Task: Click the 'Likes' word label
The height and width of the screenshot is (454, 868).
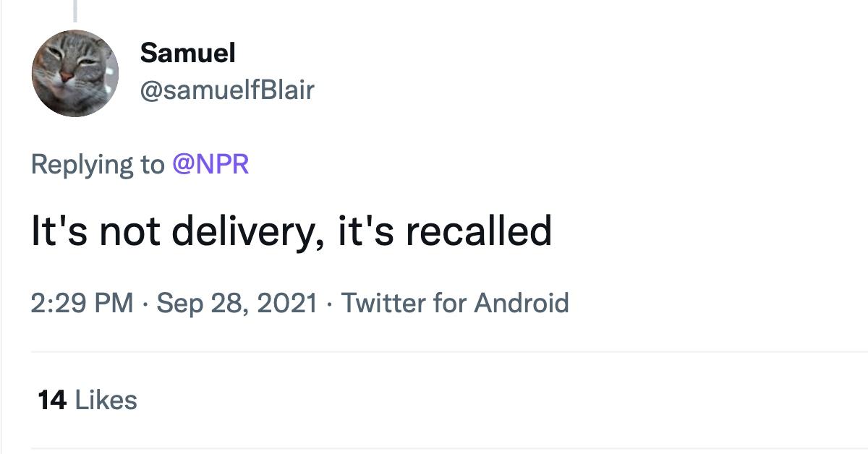Action: pos(106,400)
